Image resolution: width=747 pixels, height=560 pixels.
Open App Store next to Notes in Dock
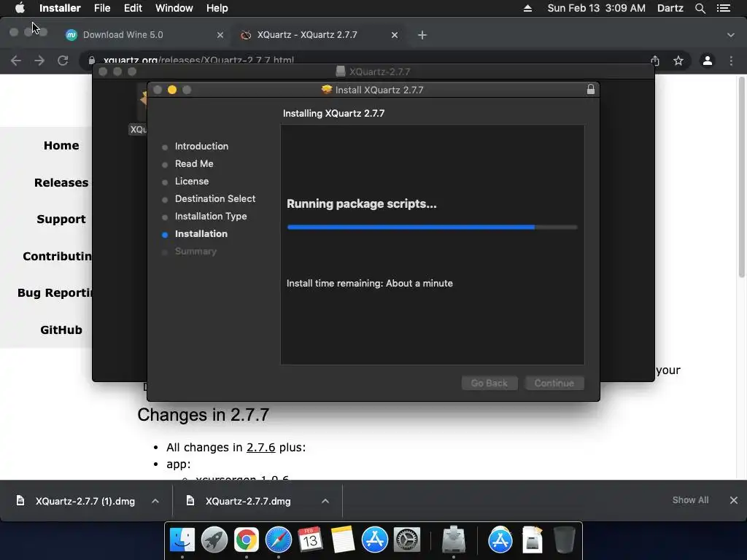pos(374,540)
